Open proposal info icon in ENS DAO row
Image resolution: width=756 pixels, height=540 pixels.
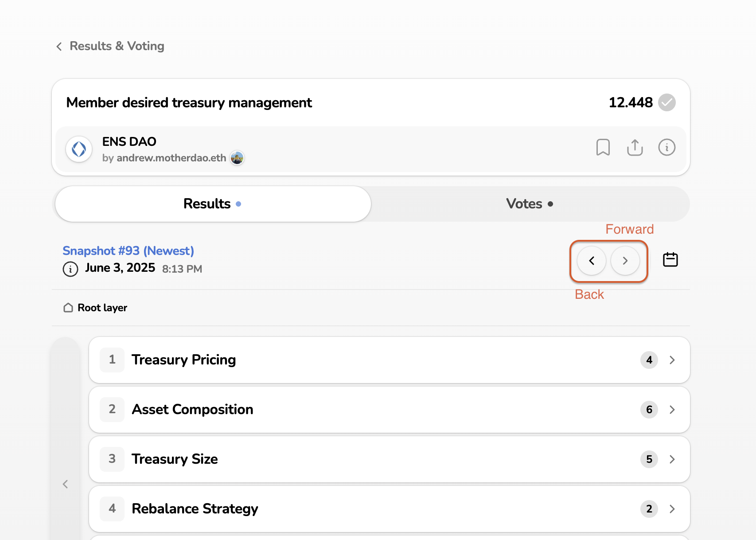[x=666, y=147]
